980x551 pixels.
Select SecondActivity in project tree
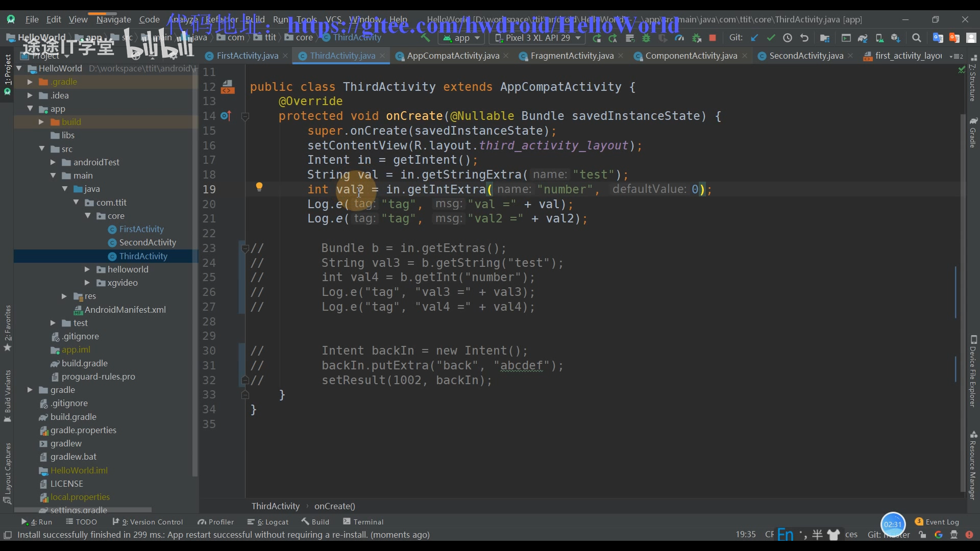[x=148, y=243]
